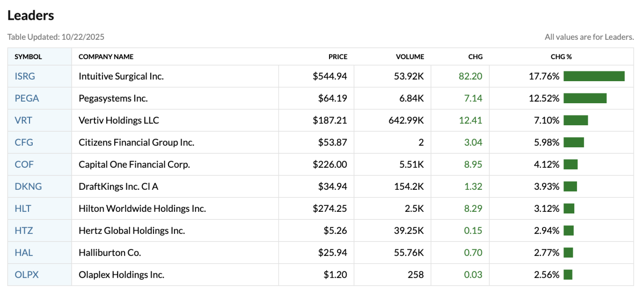Select the COF ticker symbol link

point(24,164)
